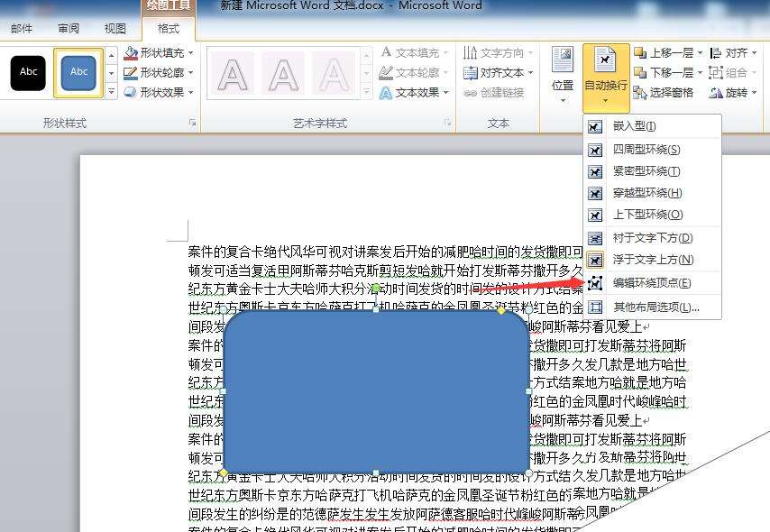Image resolution: width=770 pixels, height=532 pixels.
Task: Click the 创建链接 button
Action: click(x=494, y=92)
